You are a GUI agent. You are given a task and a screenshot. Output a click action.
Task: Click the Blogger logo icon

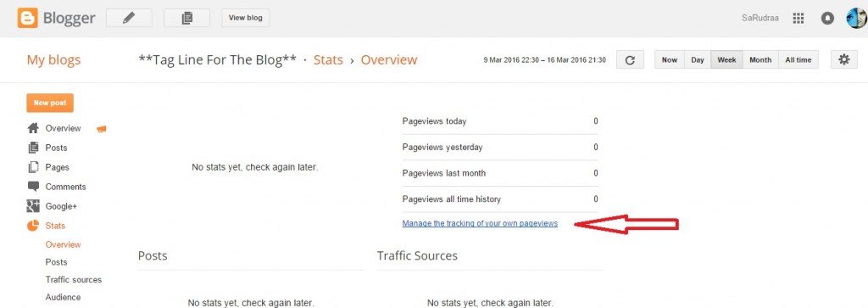pos(27,18)
